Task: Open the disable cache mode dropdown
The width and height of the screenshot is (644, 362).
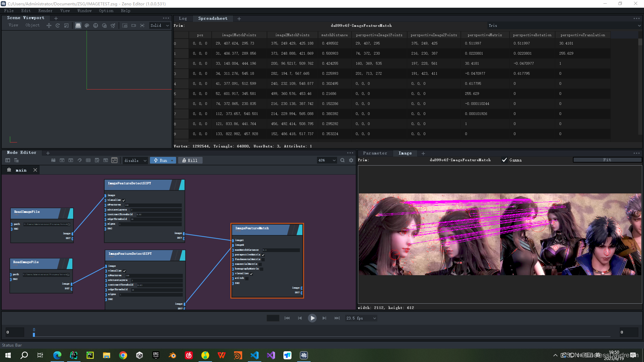Action: coord(135,161)
